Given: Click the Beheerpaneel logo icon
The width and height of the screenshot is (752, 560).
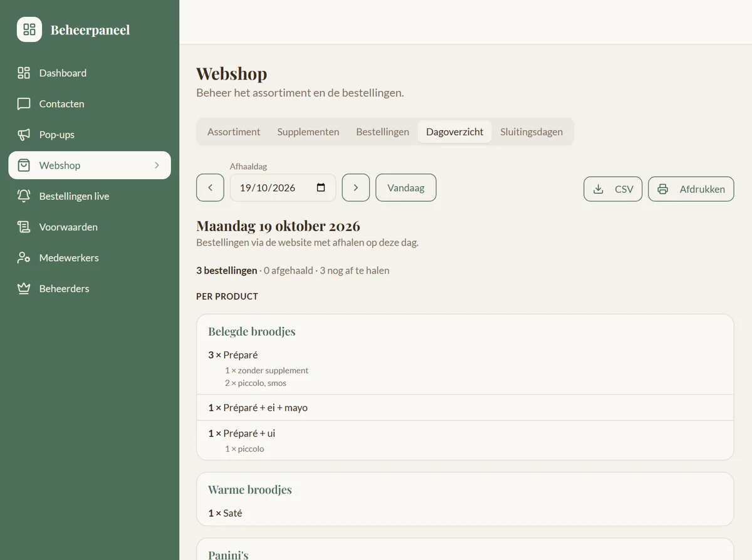Looking at the screenshot, I should tap(29, 29).
